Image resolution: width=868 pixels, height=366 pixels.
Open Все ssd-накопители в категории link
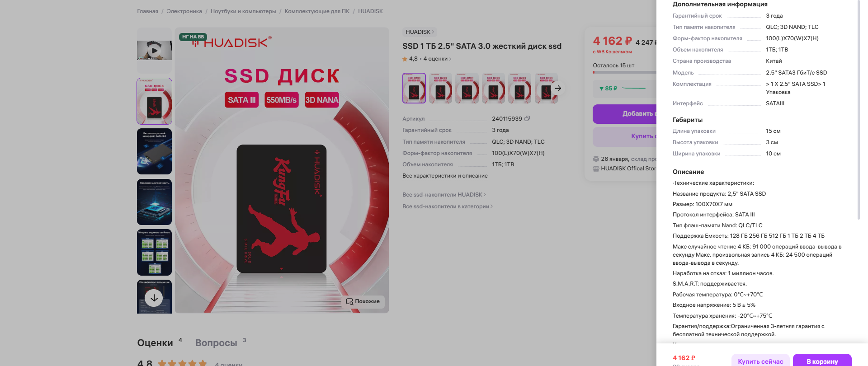(448, 206)
